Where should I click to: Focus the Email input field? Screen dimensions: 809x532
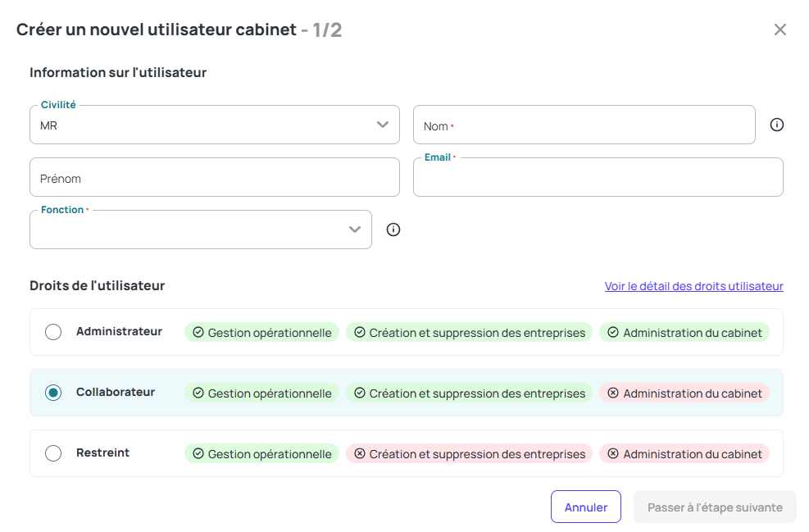pos(598,177)
